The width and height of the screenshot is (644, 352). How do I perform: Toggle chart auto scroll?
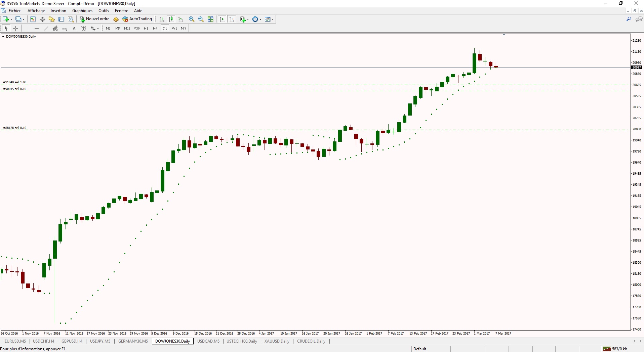(222, 19)
